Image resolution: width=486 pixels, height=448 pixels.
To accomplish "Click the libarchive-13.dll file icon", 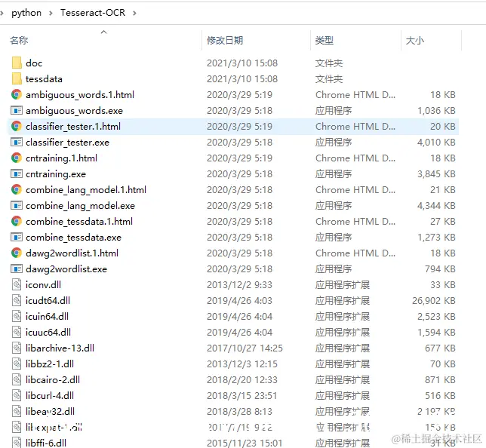I will (x=17, y=348).
